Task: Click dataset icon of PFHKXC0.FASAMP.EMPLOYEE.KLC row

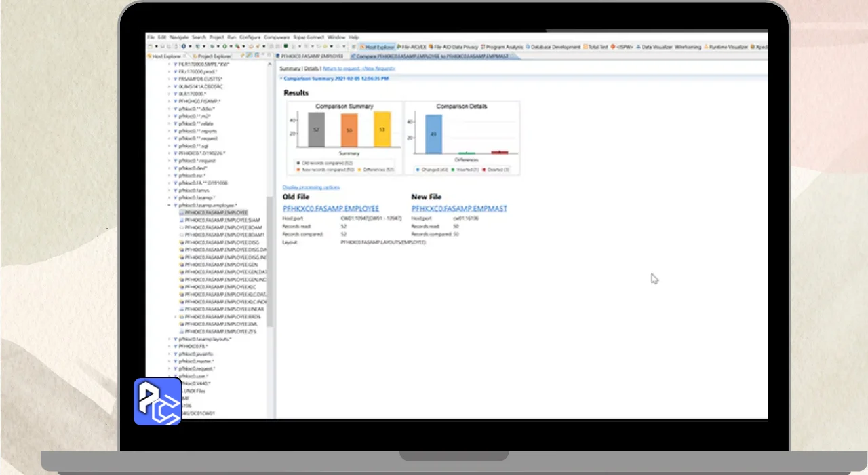Action: [182, 286]
